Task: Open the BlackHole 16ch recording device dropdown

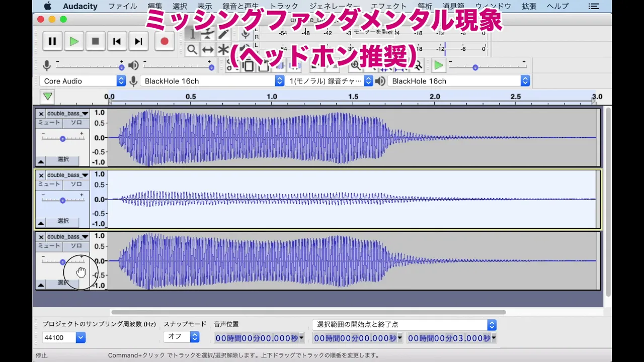Action: pyautogui.click(x=212, y=81)
